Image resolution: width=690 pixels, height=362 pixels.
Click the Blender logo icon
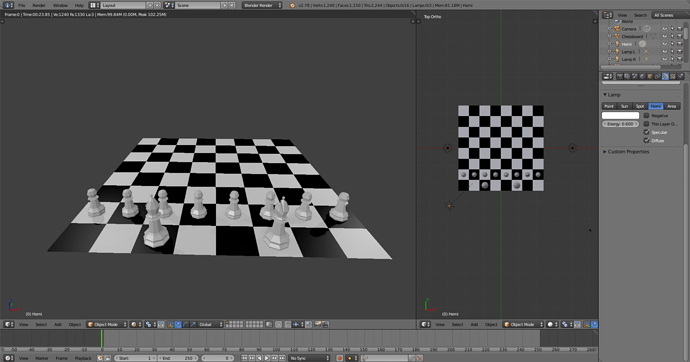tap(292, 5)
